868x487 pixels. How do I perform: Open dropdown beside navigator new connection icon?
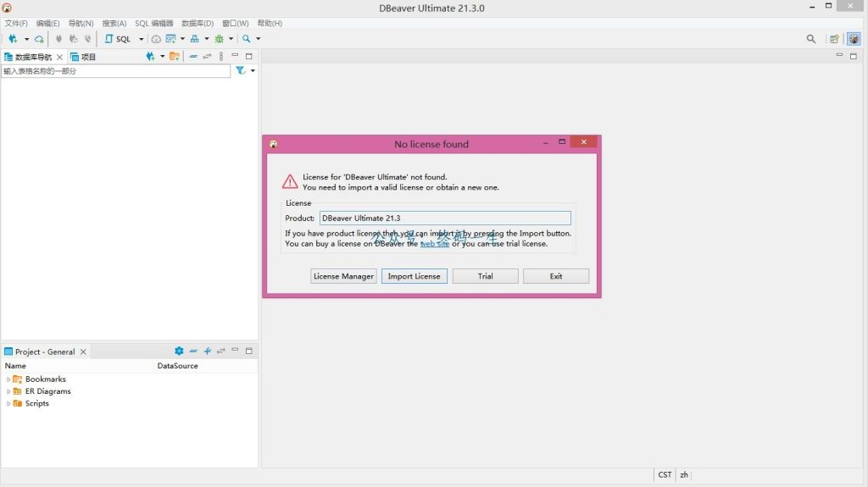click(x=162, y=57)
